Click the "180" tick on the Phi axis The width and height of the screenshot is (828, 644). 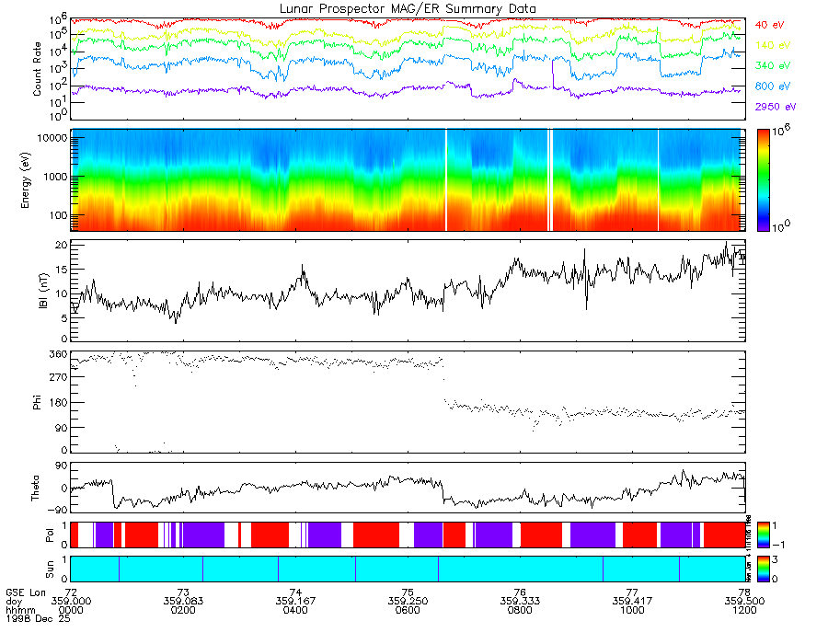(58, 403)
